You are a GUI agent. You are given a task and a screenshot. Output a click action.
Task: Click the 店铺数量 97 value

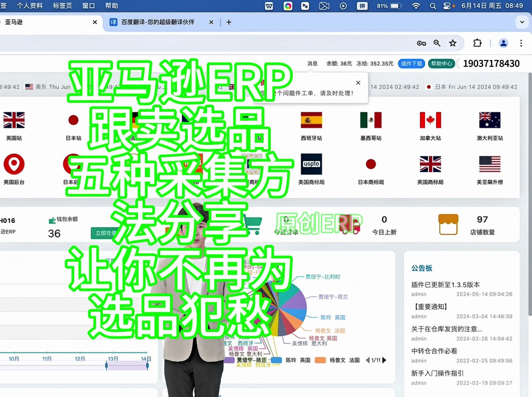pos(482,219)
